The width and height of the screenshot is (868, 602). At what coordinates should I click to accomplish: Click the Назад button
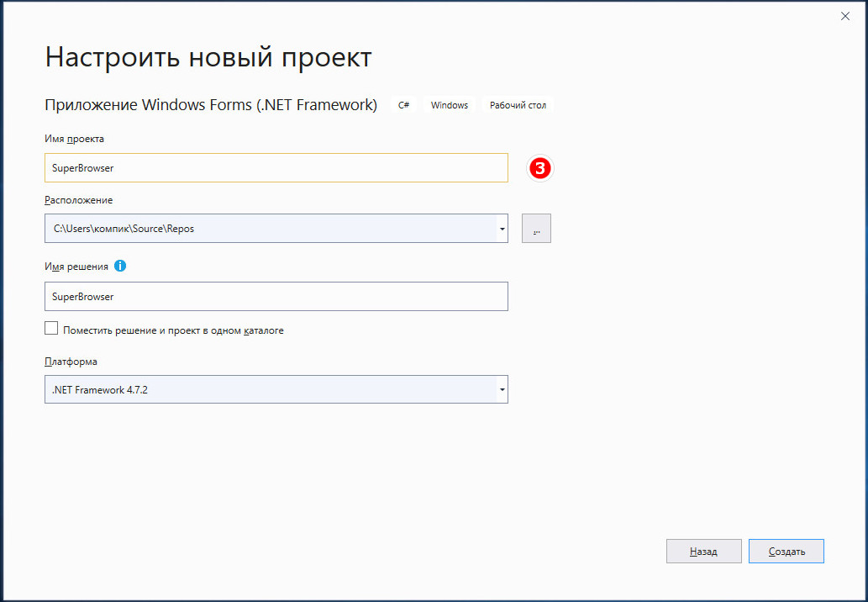click(703, 551)
